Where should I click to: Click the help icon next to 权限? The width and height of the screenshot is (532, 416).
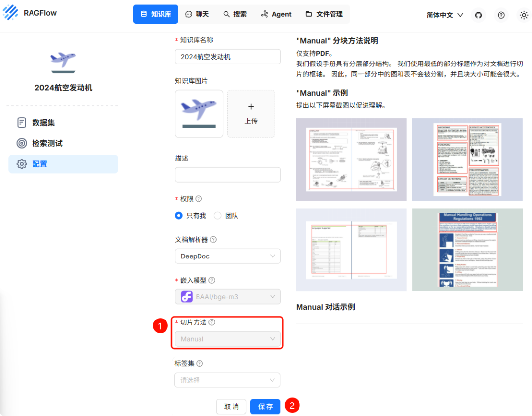199,199
